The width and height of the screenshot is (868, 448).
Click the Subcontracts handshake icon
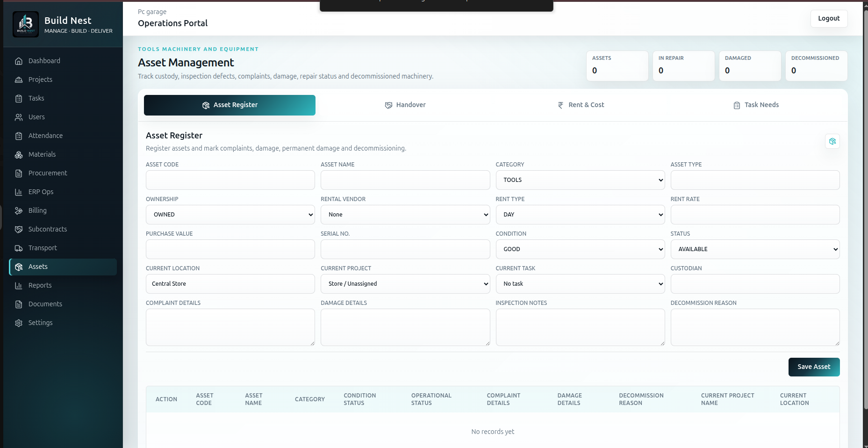19,229
